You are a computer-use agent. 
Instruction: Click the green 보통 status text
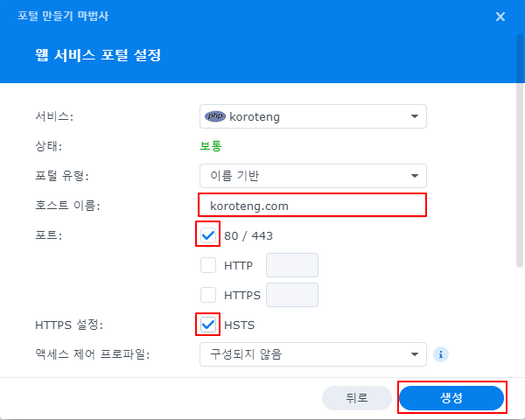[211, 146]
